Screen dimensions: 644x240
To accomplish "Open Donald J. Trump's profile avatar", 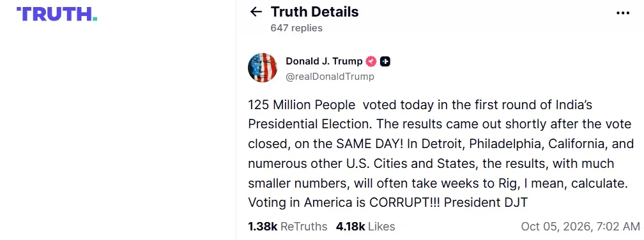I will [263, 68].
